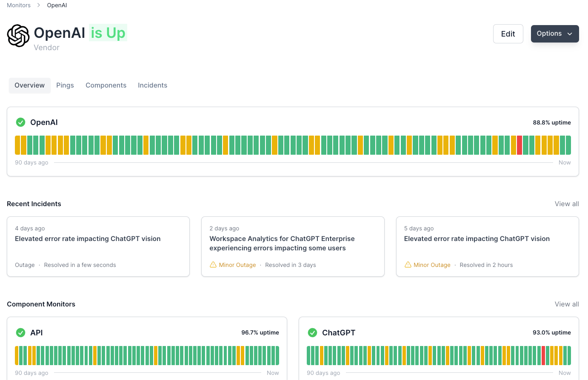Image resolution: width=588 pixels, height=380 pixels.
Task: Click the 96.7% uptime label
Action: (x=260, y=333)
